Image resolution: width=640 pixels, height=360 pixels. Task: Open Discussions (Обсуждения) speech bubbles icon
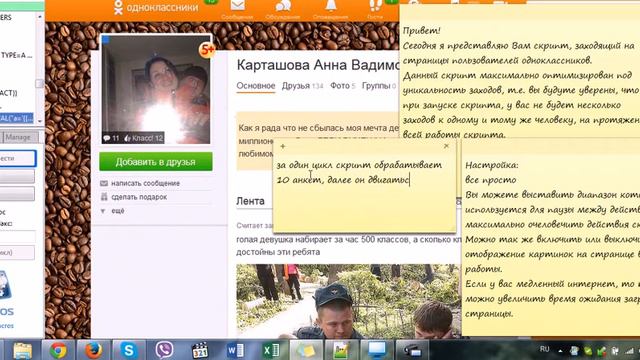(x=283, y=6)
